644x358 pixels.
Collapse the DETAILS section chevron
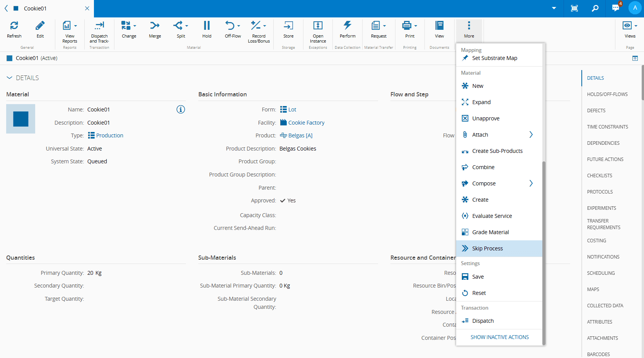click(10, 78)
